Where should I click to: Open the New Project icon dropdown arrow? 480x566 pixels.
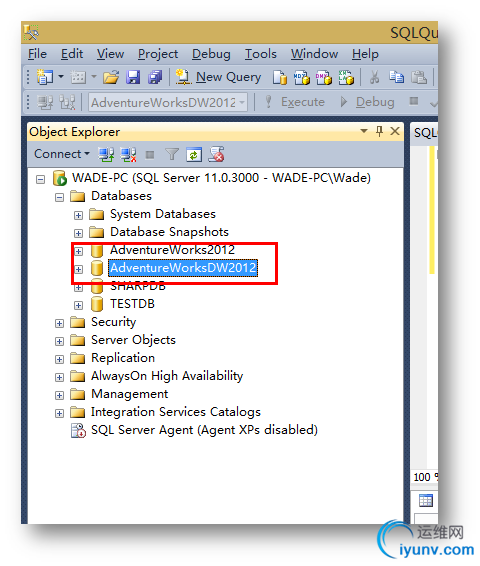click(61, 77)
